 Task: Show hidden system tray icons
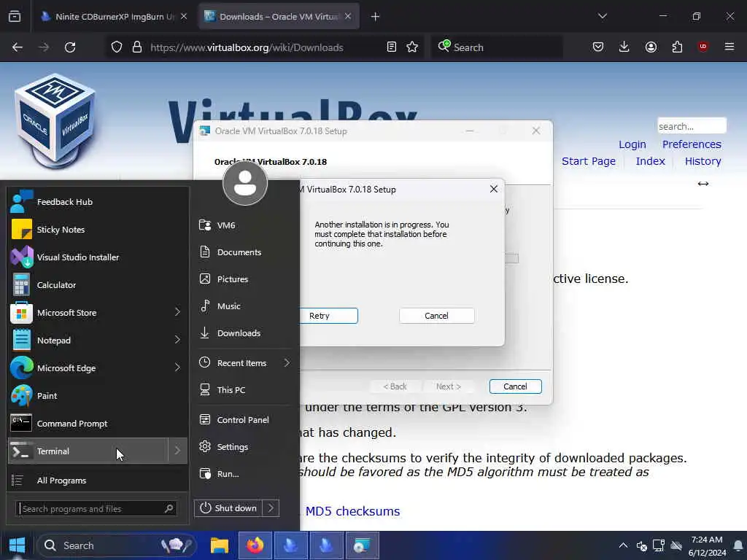[x=623, y=545]
